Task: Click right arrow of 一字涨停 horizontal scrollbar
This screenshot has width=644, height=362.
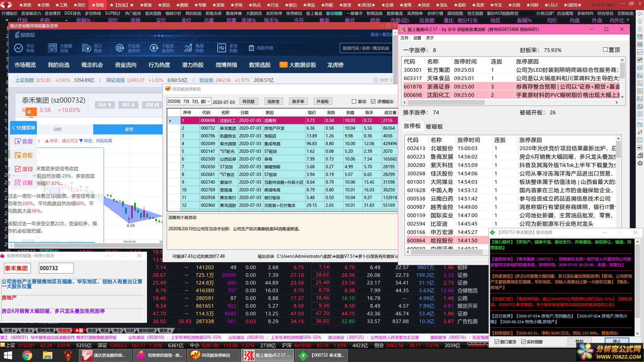Action: [x=616, y=102]
